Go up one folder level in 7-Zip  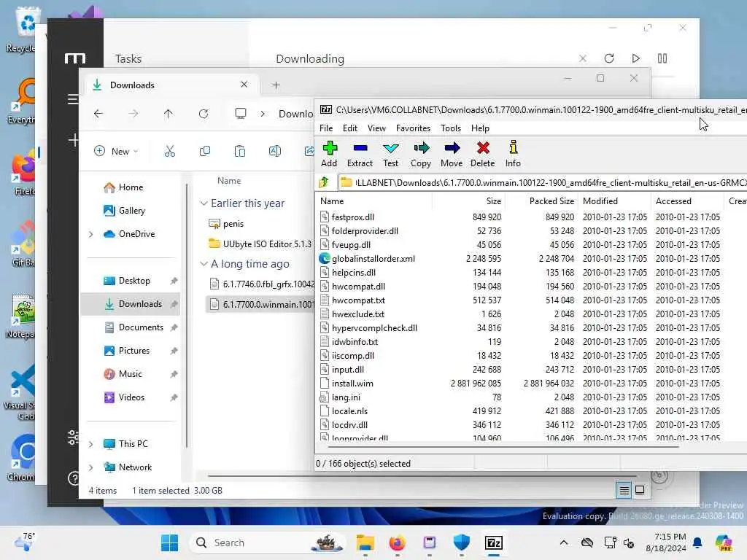(x=325, y=182)
